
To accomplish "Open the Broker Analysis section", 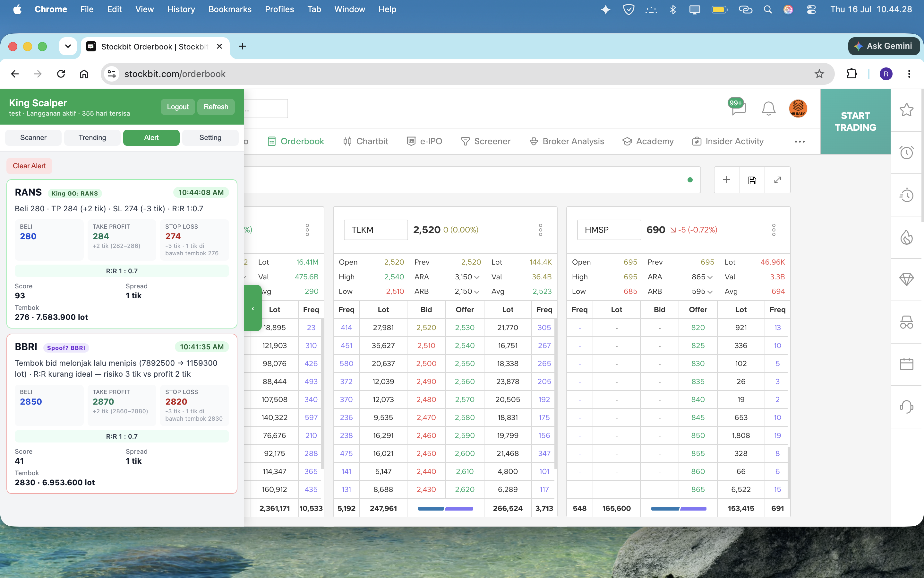I will click(567, 141).
